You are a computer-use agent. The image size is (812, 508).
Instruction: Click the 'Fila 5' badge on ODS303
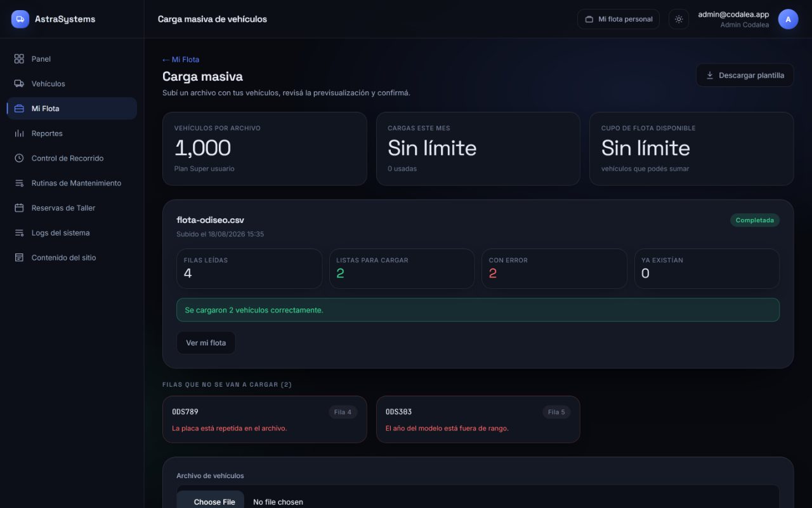[556, 412]
